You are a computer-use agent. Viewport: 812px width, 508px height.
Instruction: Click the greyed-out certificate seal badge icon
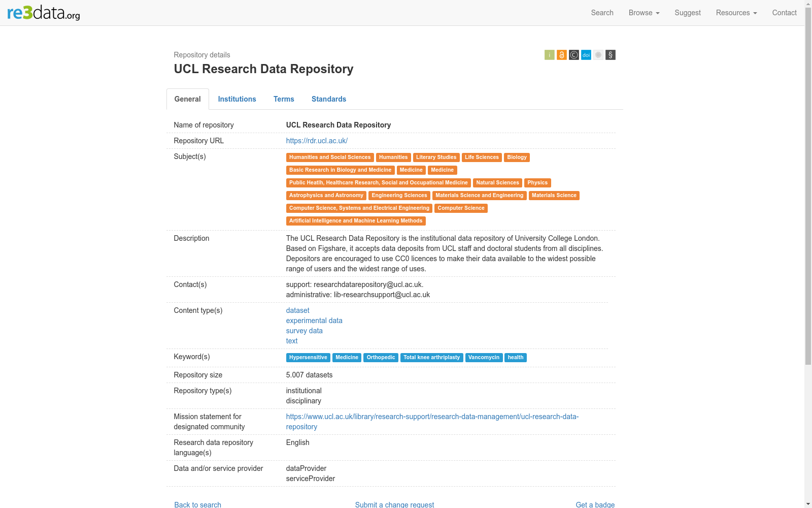598,55
